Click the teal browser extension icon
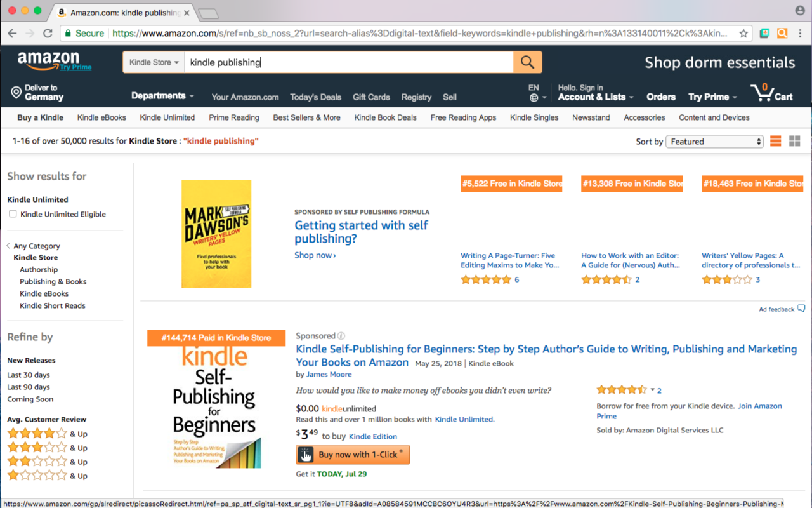Viewport: 812px width, 508px height. [x=764, y=33]
